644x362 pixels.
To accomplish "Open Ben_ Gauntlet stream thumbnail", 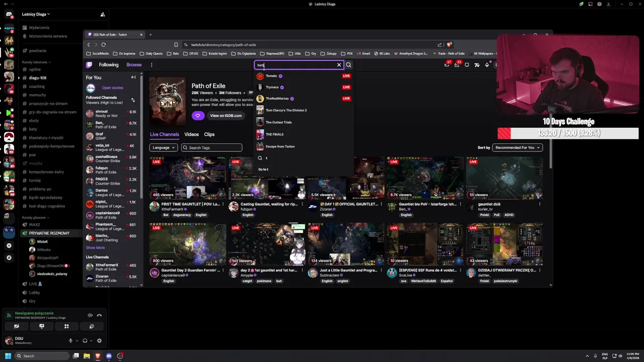I will (x=425, y=178).
